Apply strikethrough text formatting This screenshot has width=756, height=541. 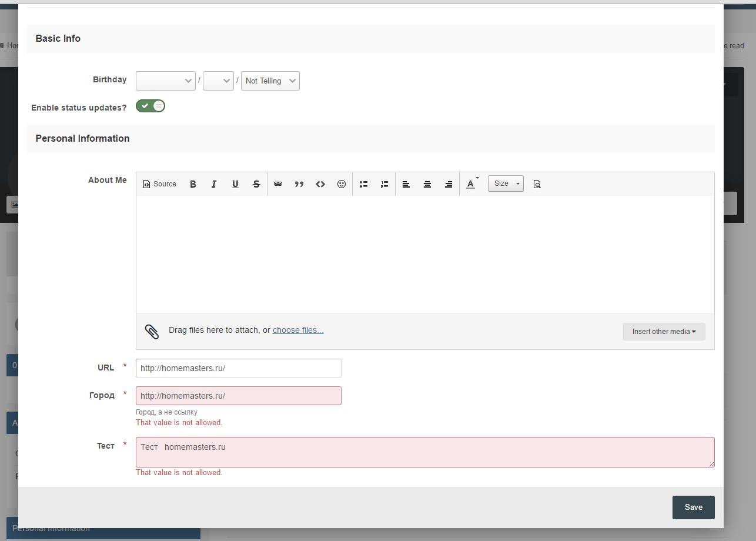click(x=256, y=184)
